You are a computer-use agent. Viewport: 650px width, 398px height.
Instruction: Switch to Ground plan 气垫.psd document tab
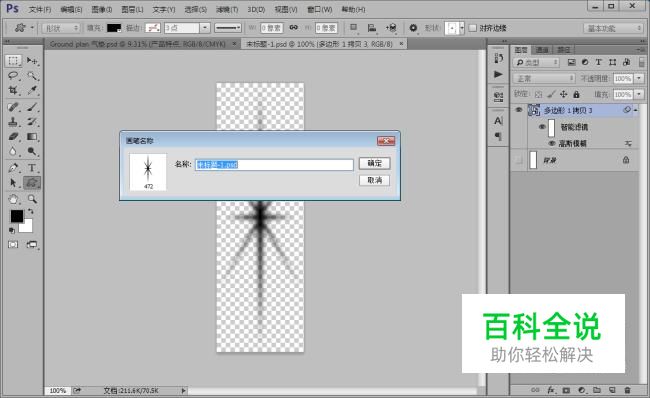click(x=138, y=44)
